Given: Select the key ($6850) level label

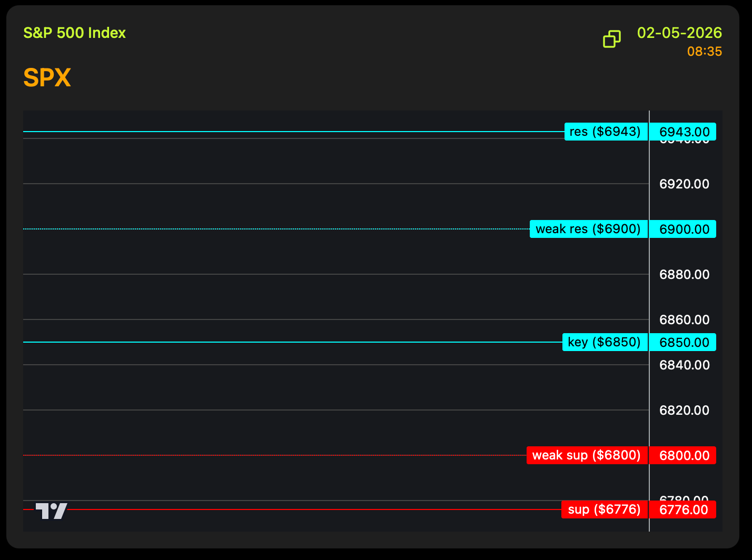Looking at the screenshot, I should pos(605,342).
